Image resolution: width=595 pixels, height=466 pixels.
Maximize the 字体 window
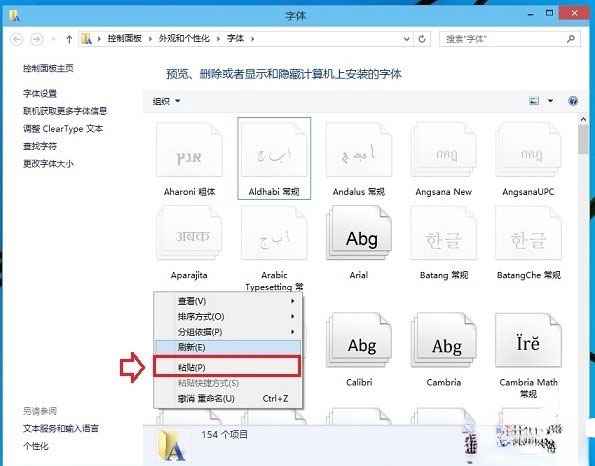coord(549,13)
